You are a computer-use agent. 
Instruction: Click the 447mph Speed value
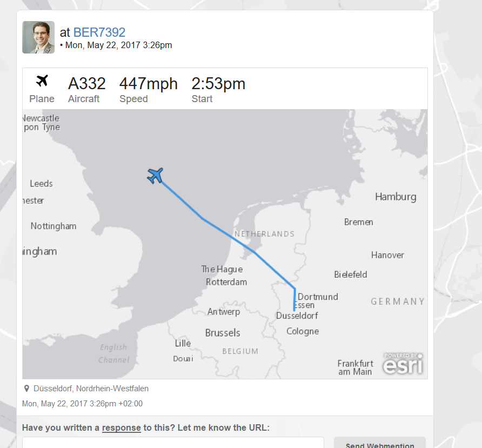click(x=149, y=84)
